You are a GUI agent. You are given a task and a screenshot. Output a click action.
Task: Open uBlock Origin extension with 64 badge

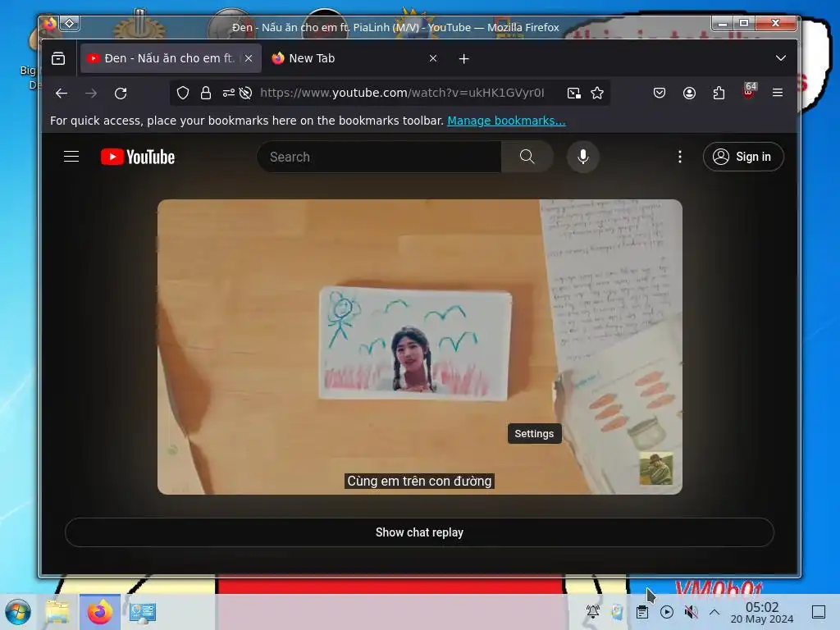(x=749, y=92)
